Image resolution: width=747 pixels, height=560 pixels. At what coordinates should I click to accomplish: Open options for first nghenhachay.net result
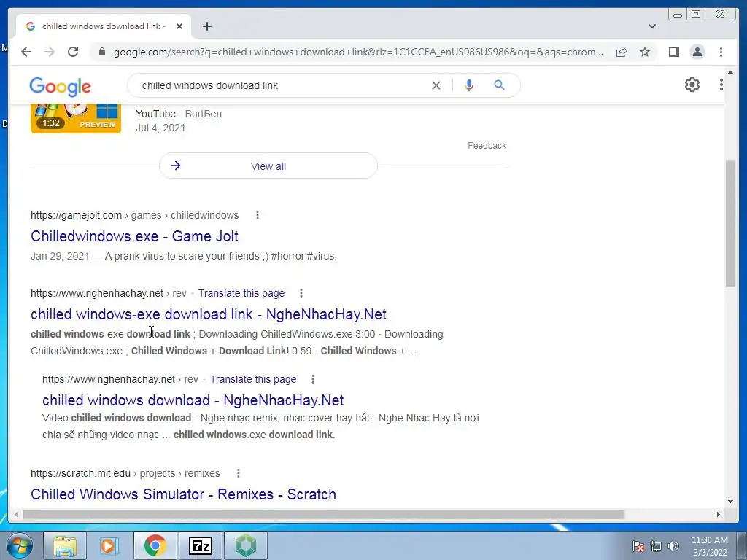(301, 293)
